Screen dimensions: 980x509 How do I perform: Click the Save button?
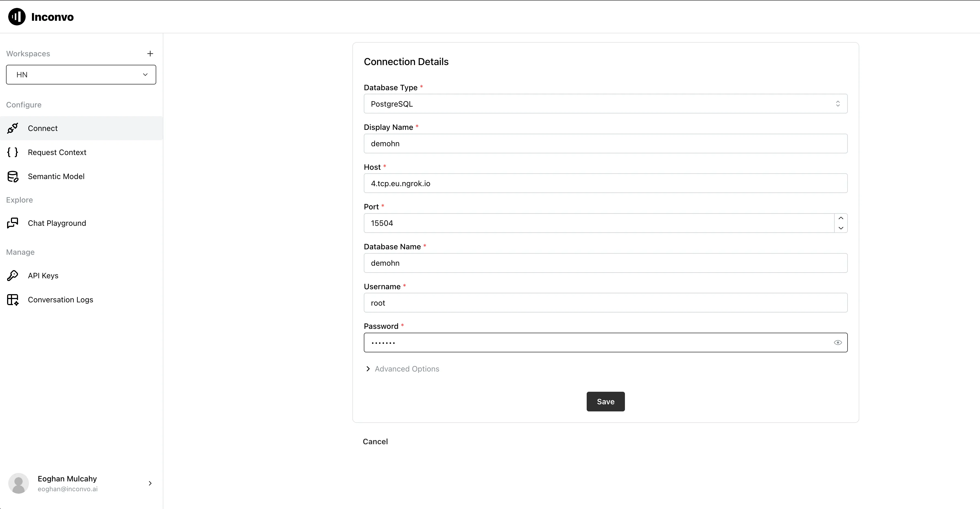[605, 401]
